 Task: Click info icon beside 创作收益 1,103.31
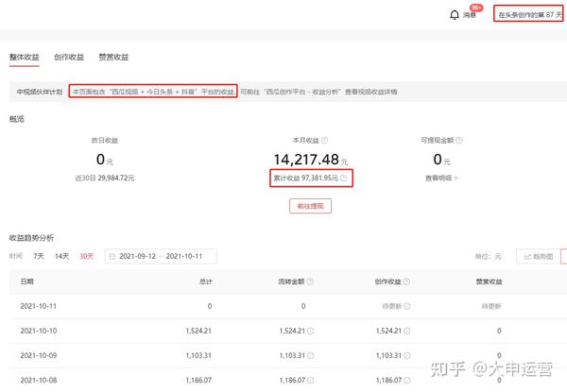406,355
